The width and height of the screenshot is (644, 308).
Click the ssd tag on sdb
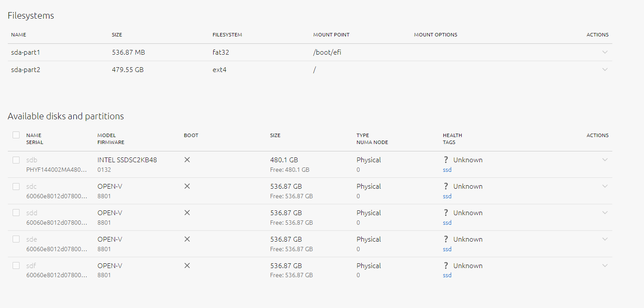tap(447, 170)
